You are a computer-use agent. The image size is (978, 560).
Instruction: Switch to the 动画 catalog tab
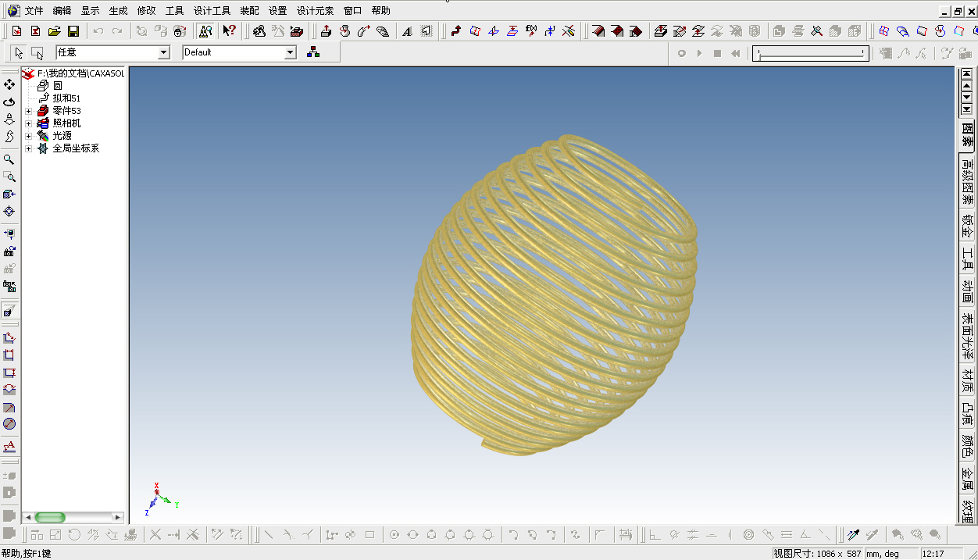click(968, 292)
